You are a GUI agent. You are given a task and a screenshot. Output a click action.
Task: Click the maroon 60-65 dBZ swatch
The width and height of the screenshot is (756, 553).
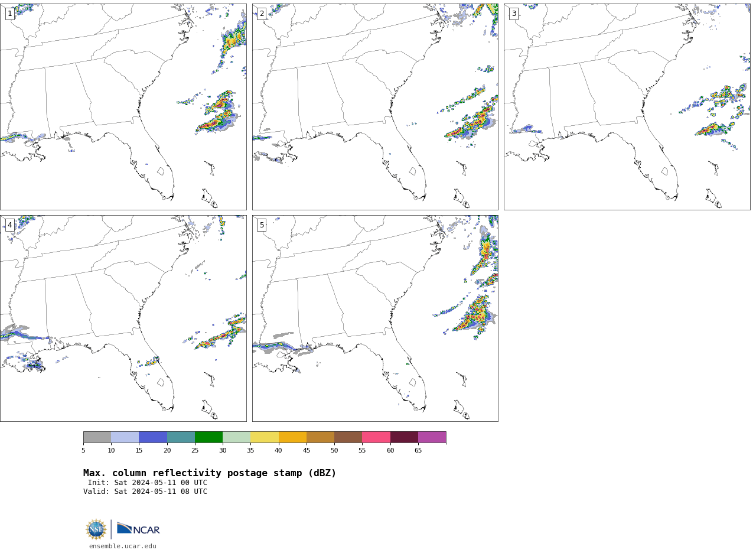point(404,437)
